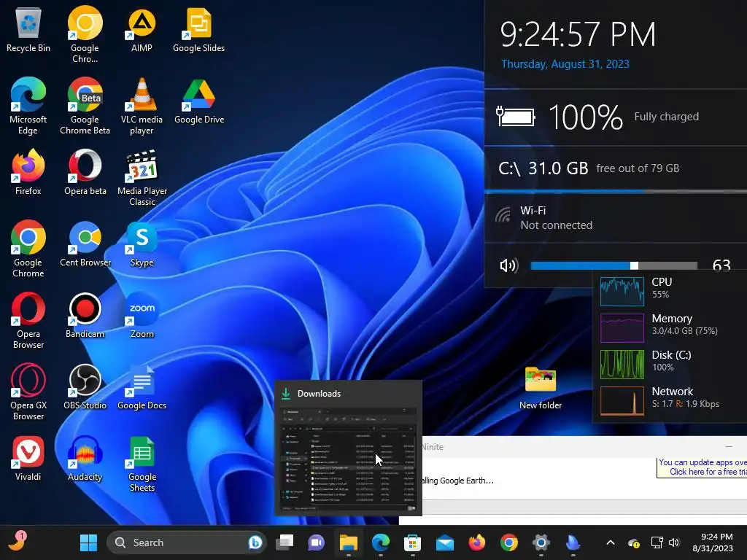Select the Opera Browser shortcut
This screenshot has height=560, width=747.
coord(28,320)
